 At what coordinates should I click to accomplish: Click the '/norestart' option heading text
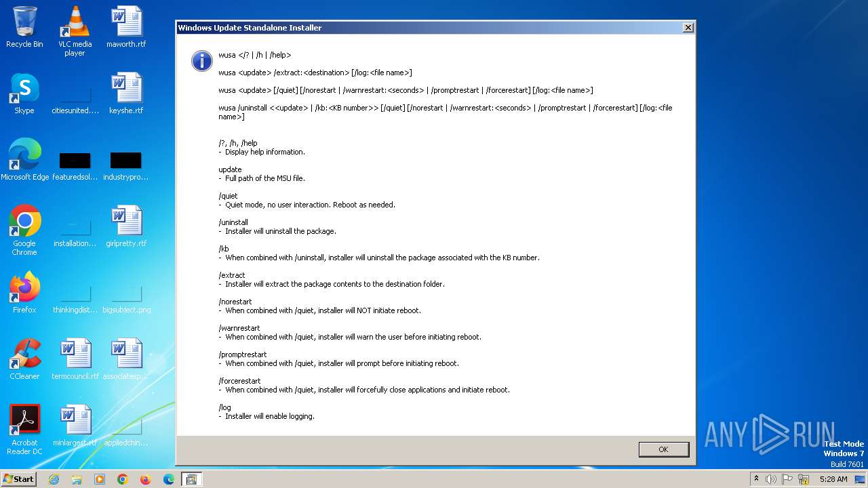click(235, 302)
